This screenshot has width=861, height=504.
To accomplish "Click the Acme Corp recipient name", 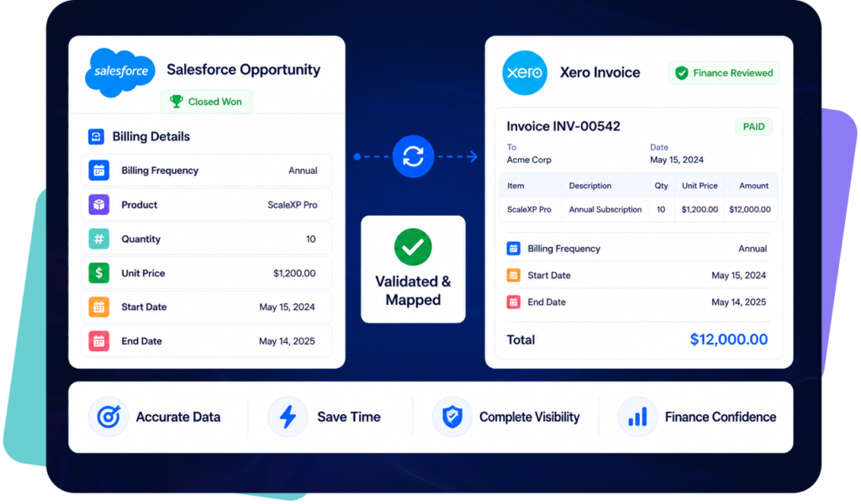I will 529,160.
